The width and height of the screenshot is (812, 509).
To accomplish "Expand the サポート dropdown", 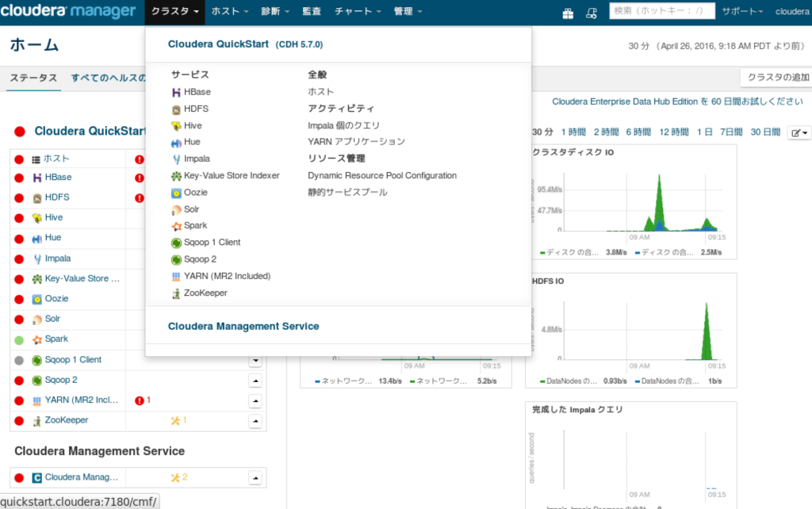I will coord(742,11).
